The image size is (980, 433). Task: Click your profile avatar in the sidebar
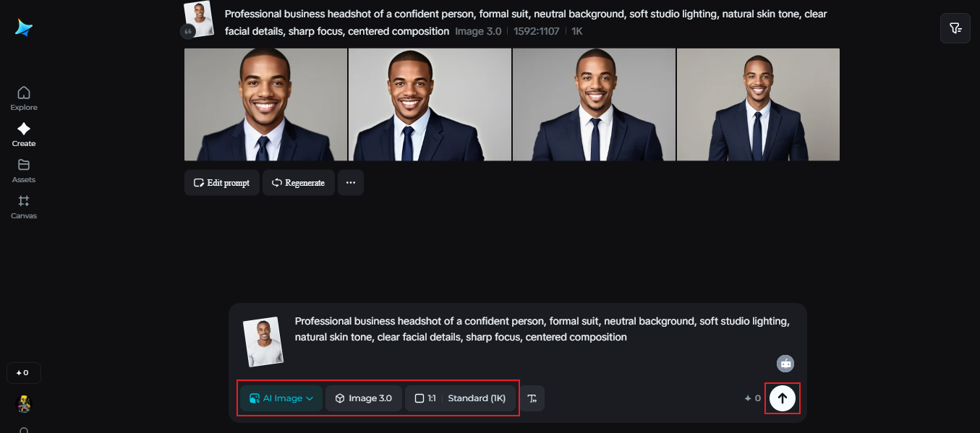pos(24,404)
